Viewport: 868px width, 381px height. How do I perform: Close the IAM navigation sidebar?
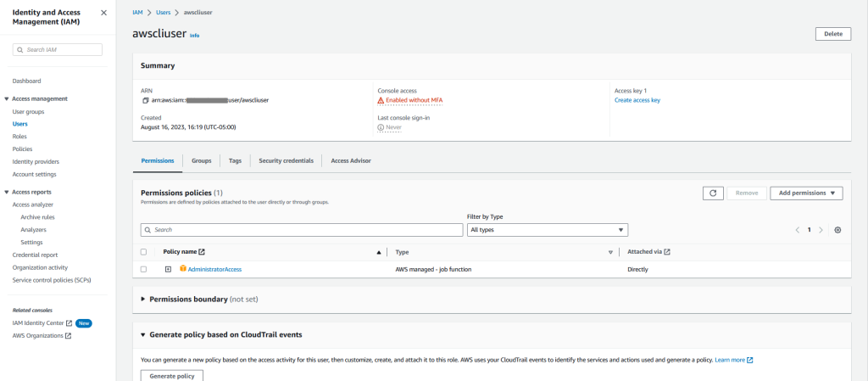103,13
